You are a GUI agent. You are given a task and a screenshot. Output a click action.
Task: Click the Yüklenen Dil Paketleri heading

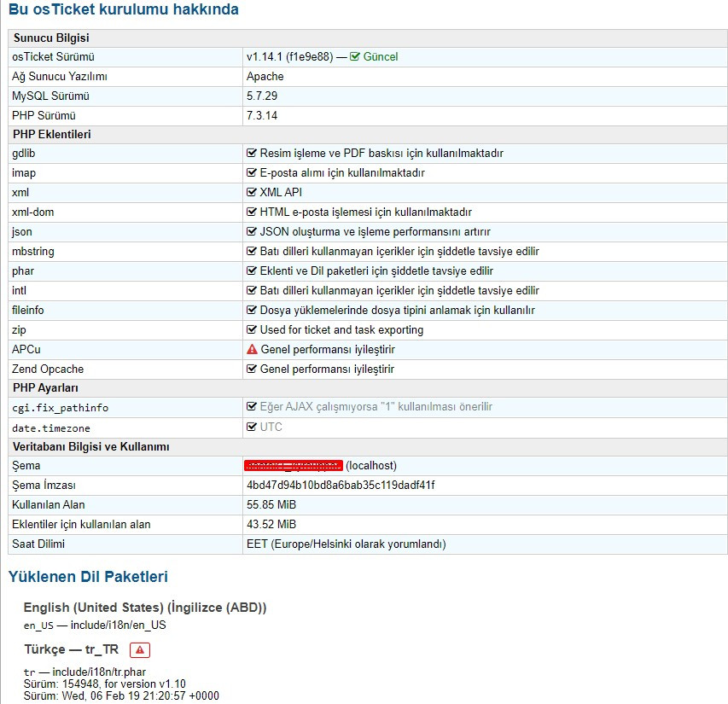click(x=88, y=577)
